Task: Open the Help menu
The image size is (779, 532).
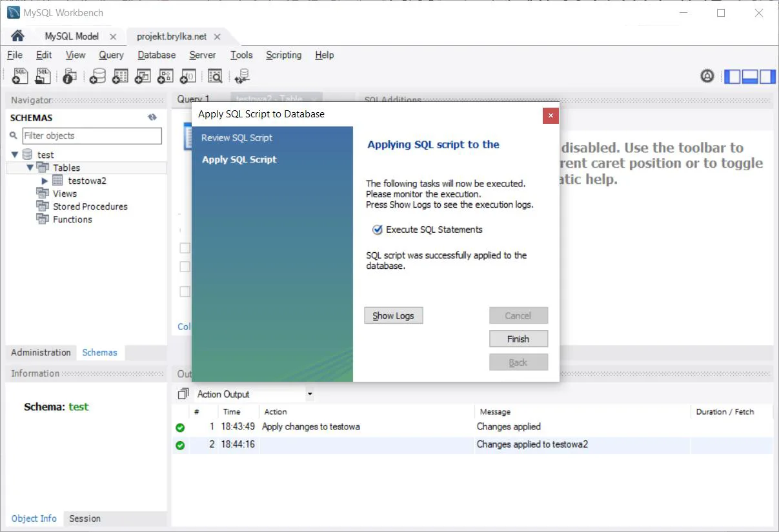Action: [325, 55]
